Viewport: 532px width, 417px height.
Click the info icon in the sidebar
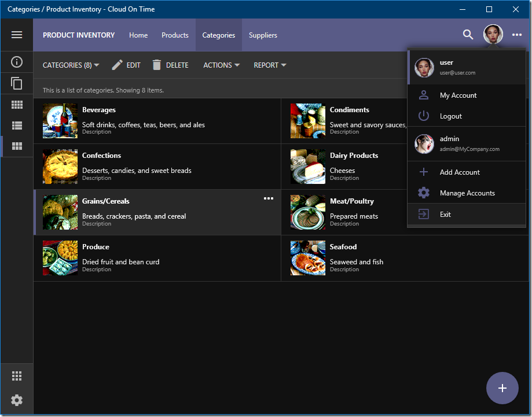[17, 62]
